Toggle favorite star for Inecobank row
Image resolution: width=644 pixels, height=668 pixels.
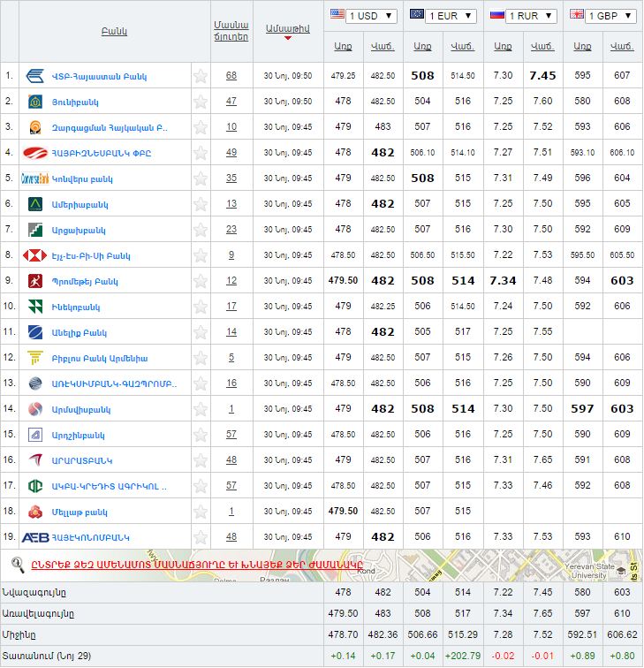[x=201, y=307]
